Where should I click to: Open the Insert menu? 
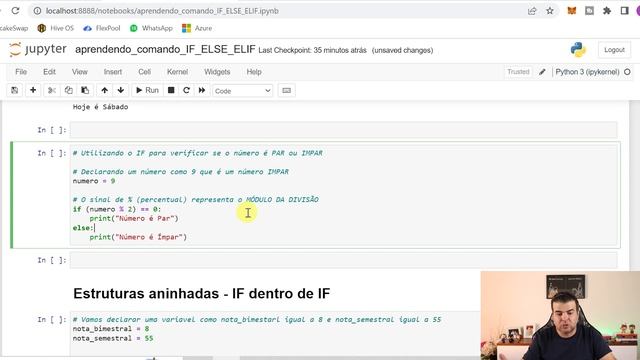coord(113,72)
